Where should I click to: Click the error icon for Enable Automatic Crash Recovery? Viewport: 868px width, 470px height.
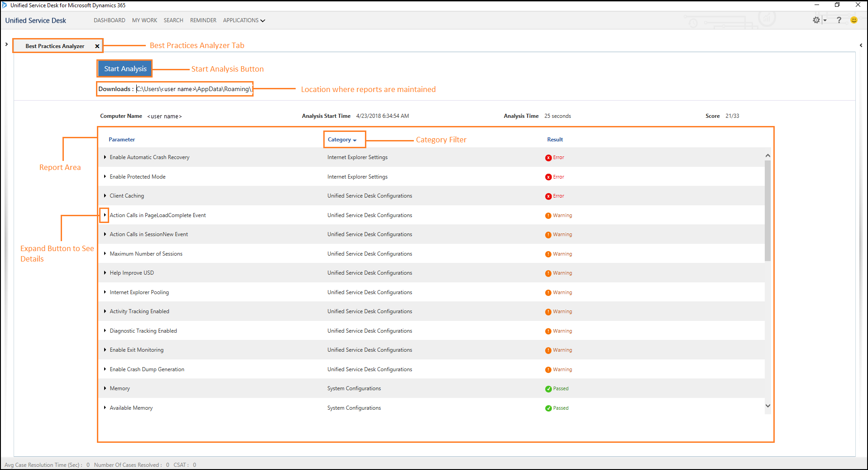coord(548,158)
